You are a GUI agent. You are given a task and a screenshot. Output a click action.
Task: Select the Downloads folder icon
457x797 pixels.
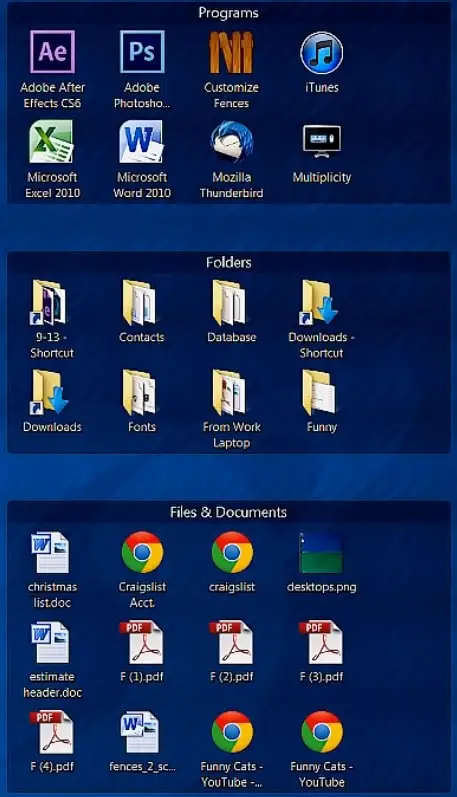(x=49, y=392)
